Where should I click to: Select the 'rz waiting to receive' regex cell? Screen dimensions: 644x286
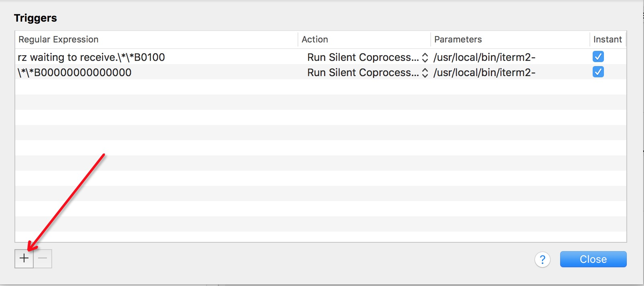click(x=91, y=57)
